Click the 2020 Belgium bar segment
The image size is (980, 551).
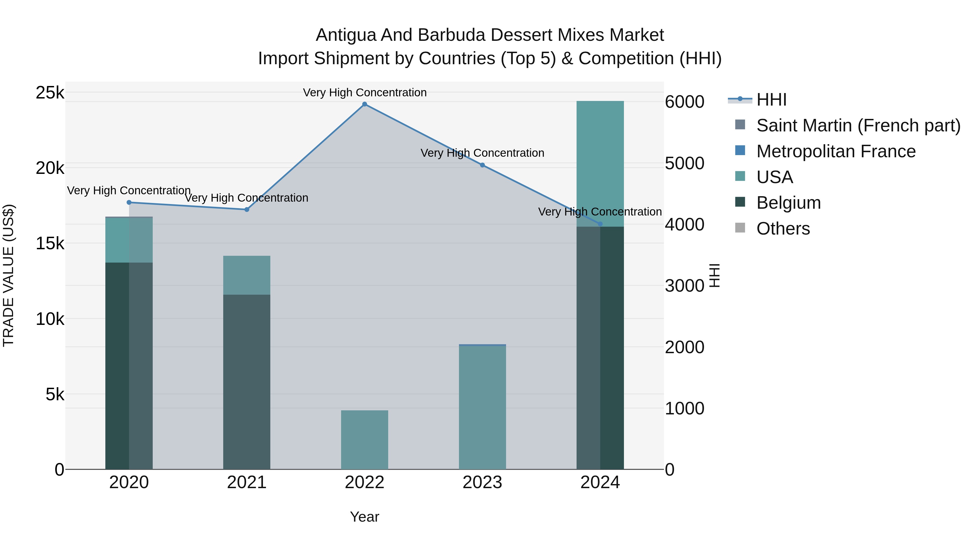tap(129, 366)
